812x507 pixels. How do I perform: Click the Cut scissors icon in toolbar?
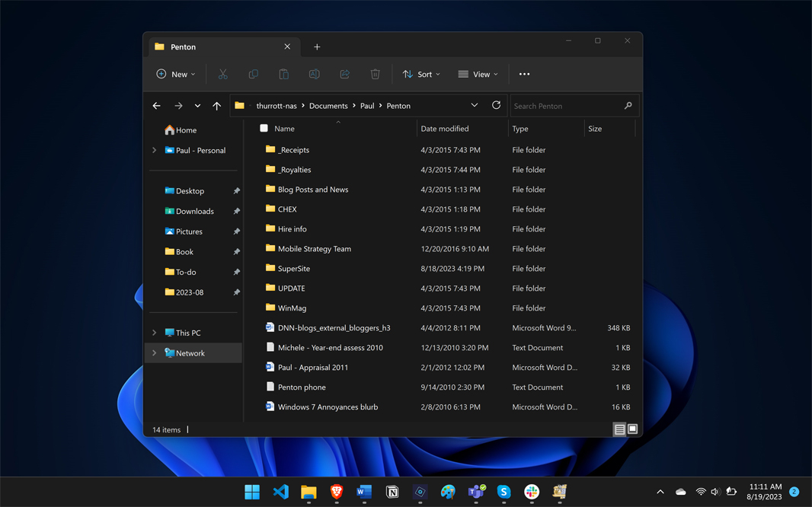click(x=222, y=74)
